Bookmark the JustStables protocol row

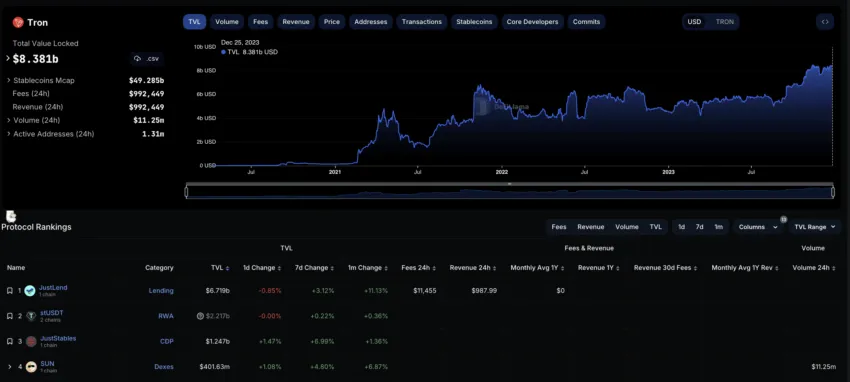(10, 341)
